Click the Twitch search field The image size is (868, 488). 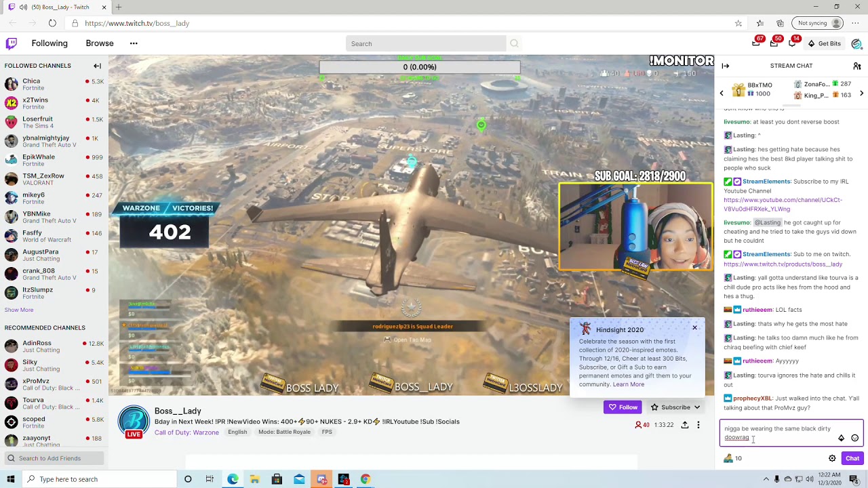click(426, 43)
